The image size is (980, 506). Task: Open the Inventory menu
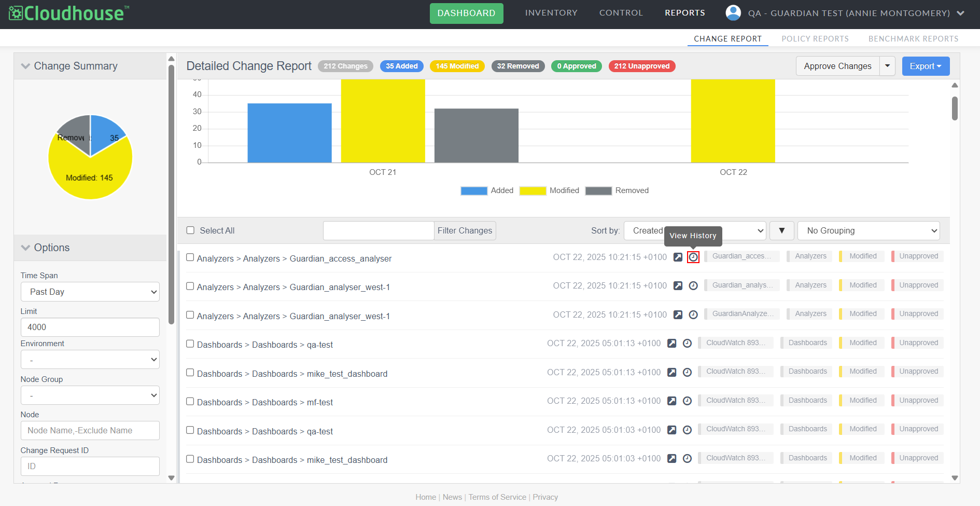tap(551, 13)
